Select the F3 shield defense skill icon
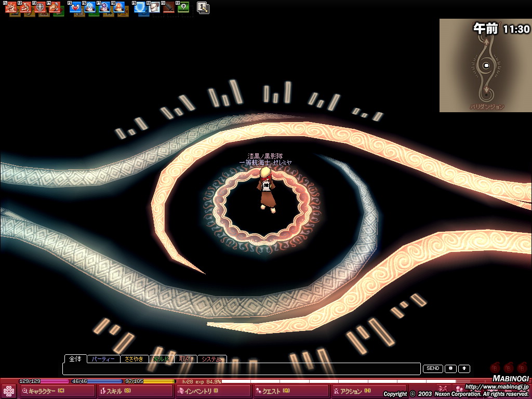This screenshot has height=399, width=532. coord(40,7)
